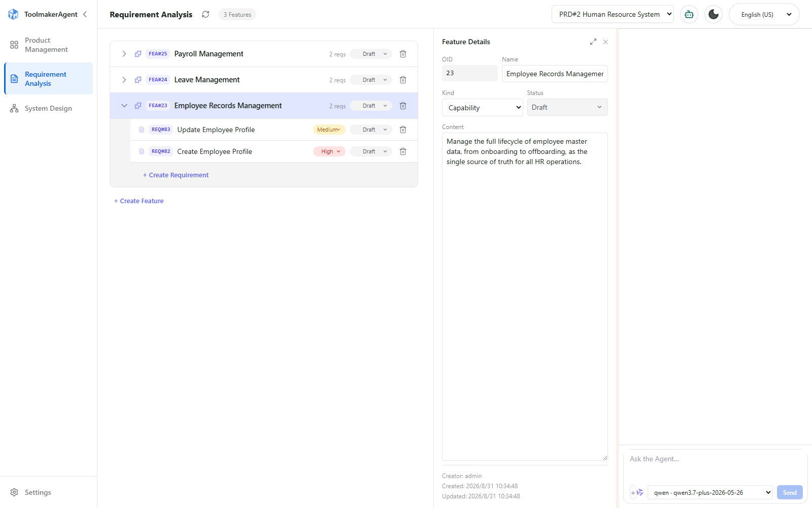Click the 2 reqs count of Leave Management
The width and height of the screenshot is (812, 508).
click(x=337, y=80)
